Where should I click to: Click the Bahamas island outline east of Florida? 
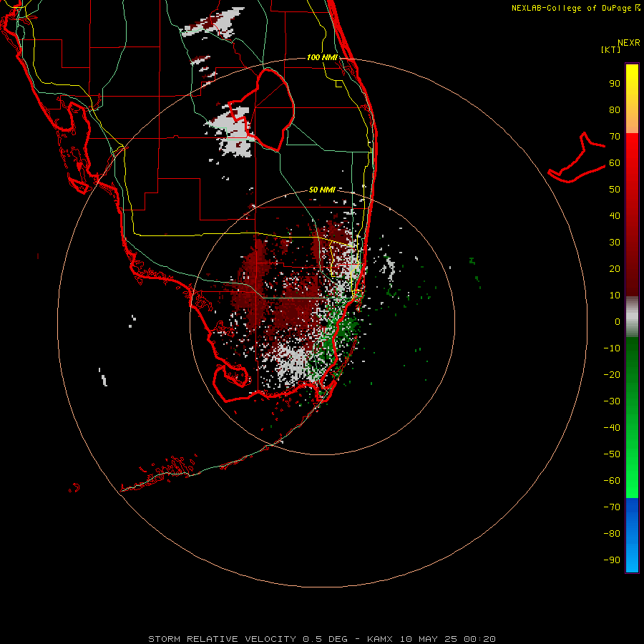click(577, 158)
